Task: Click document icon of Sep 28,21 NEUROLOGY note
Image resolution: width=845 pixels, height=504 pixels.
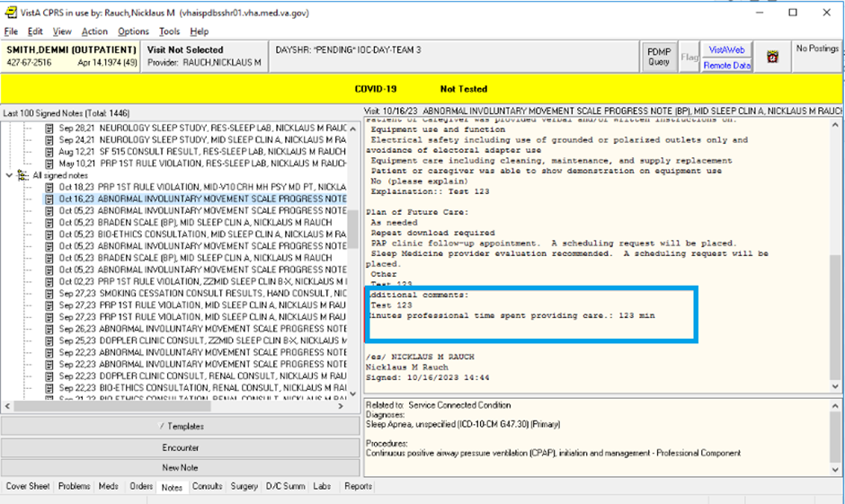Action: [49, 128]
